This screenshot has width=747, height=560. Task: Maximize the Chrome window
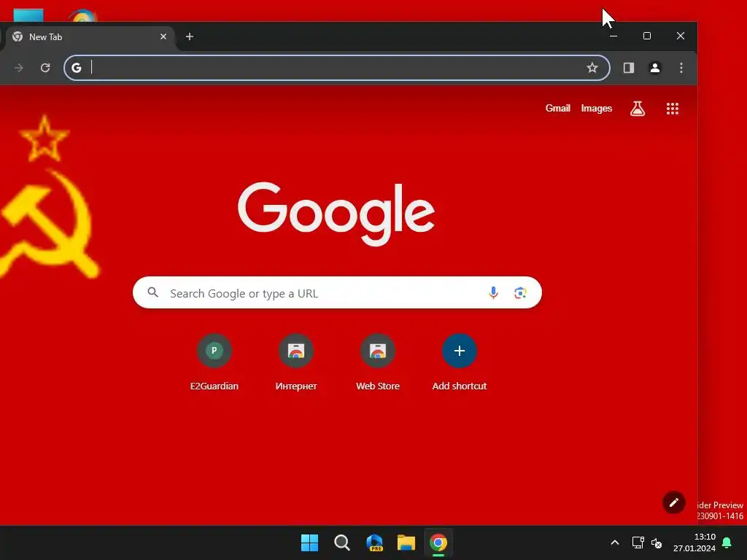[x=647, y=36]
